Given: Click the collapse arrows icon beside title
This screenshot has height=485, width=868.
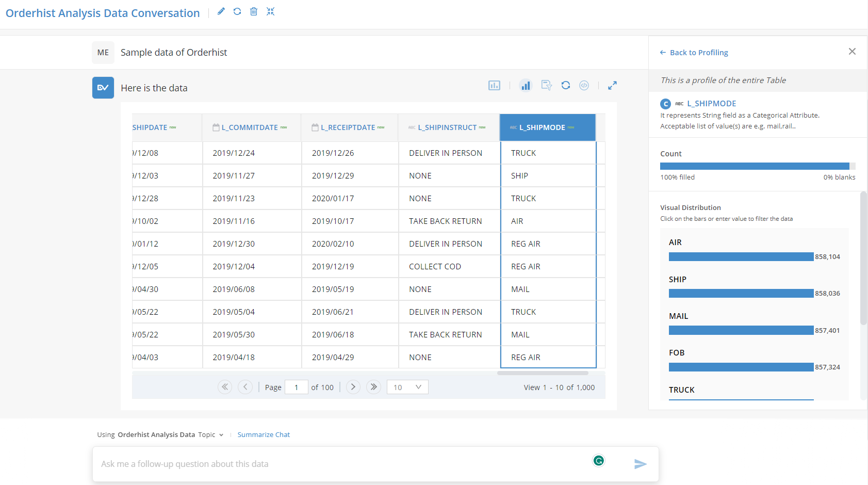Looking at the screenshot, I should [270, 11].
